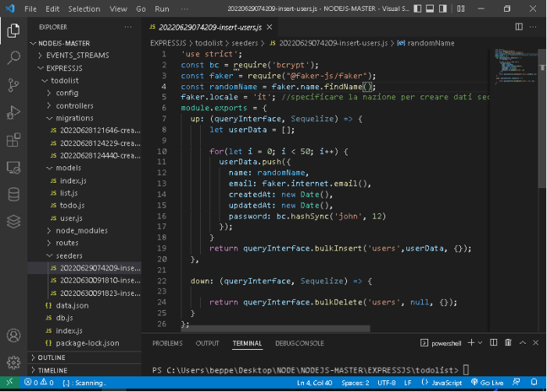The width and height of the screenshot is (547, 392).
Task: Maximize the panel size
Action: (x=523, y=343)
